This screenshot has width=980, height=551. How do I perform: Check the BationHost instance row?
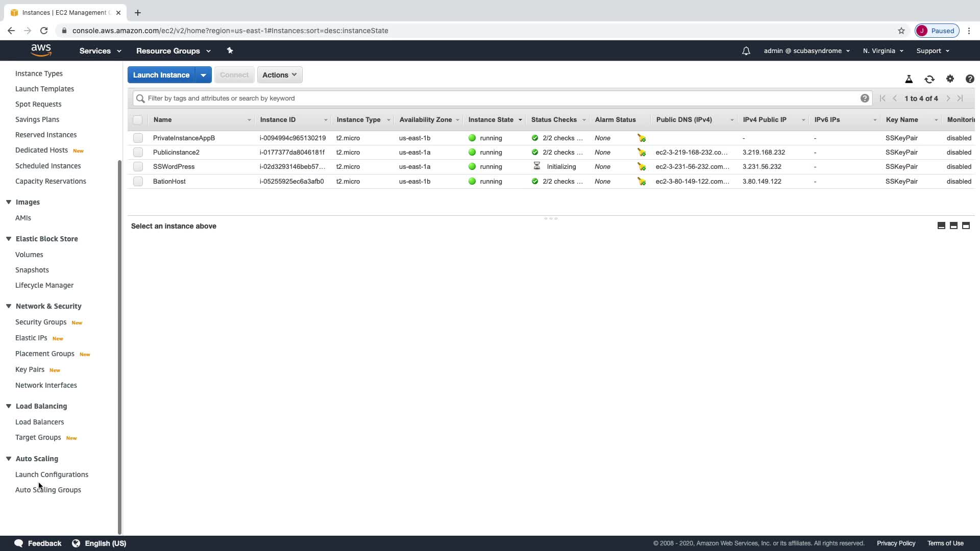tap(138, 182)
